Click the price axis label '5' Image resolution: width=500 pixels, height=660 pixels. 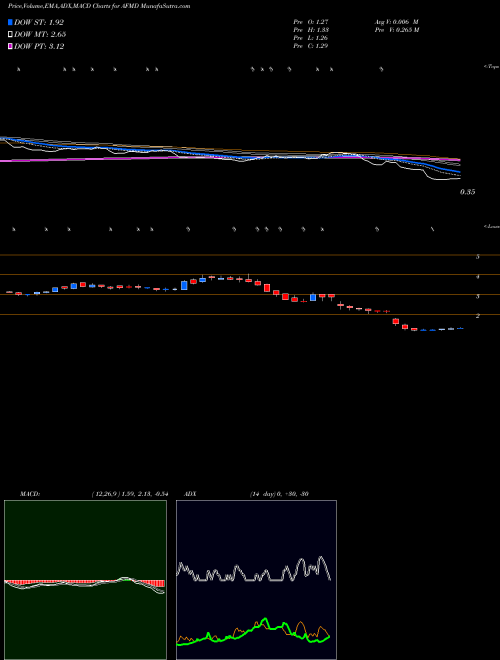(x=478, y=256)
